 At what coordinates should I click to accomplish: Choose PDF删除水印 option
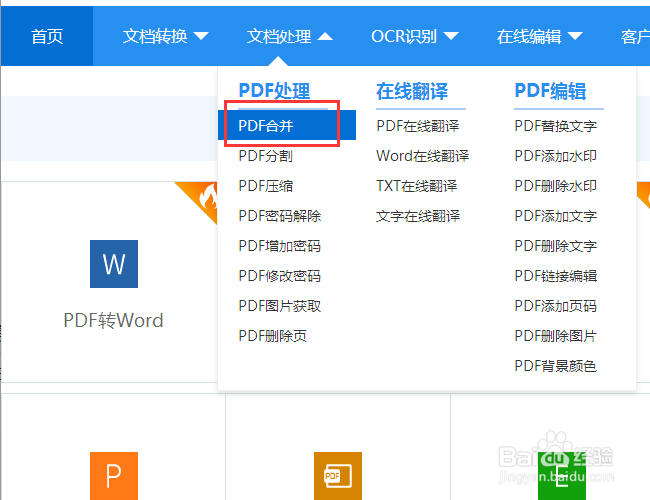click(x=555, y=186)
